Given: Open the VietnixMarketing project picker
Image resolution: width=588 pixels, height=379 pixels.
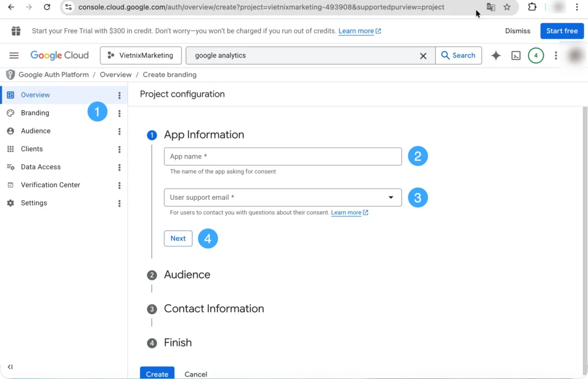Looking at the screenshot, I should pos(141,56).
